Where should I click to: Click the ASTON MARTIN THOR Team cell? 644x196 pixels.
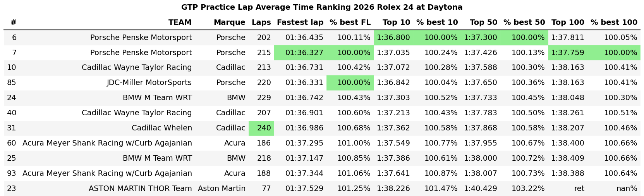pyautogui.click(x=140, y=189)
